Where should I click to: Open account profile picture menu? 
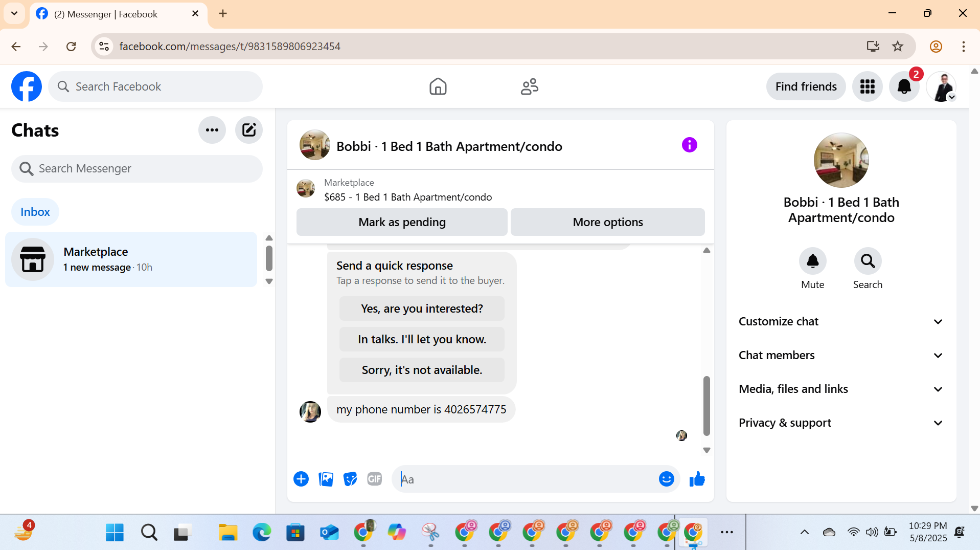click(942, 86)
